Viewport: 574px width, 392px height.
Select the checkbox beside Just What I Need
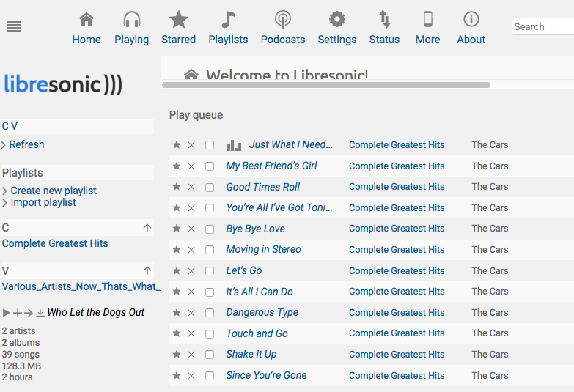(210, 145)
